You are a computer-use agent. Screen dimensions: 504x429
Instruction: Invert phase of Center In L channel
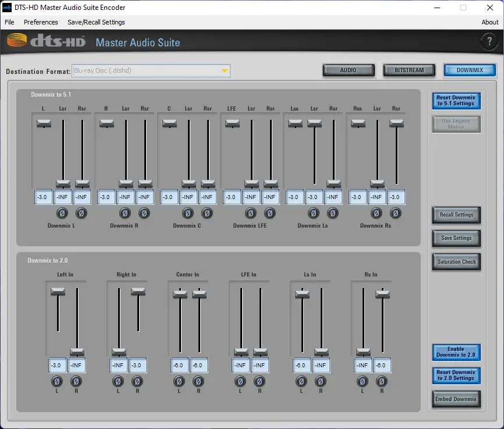click(179, 381)
